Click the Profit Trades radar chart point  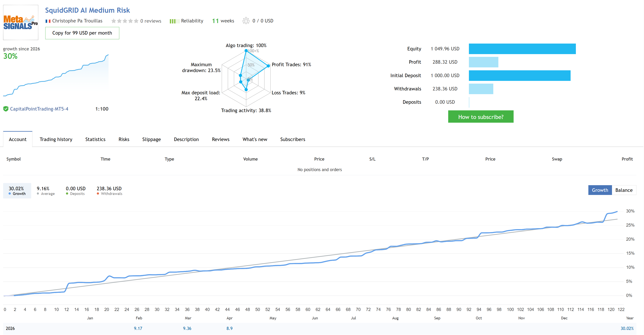pos(268,66)
